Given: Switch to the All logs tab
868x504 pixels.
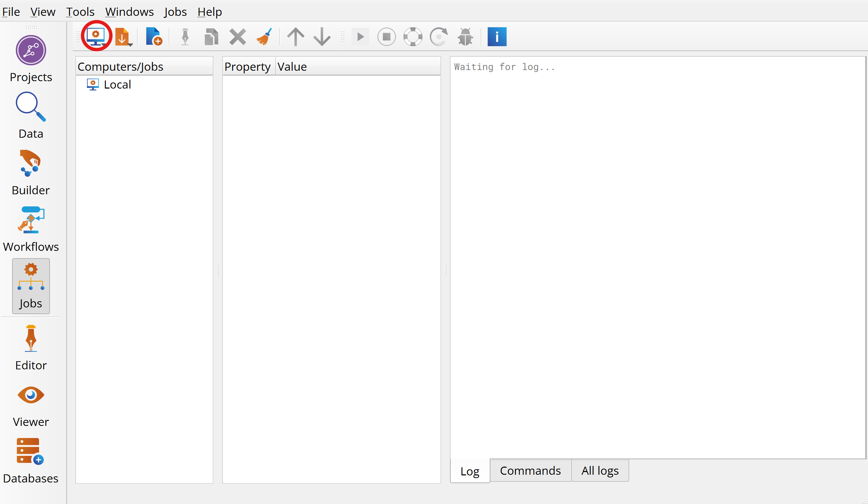Looking at the screenshot, I should pos(600,470).
